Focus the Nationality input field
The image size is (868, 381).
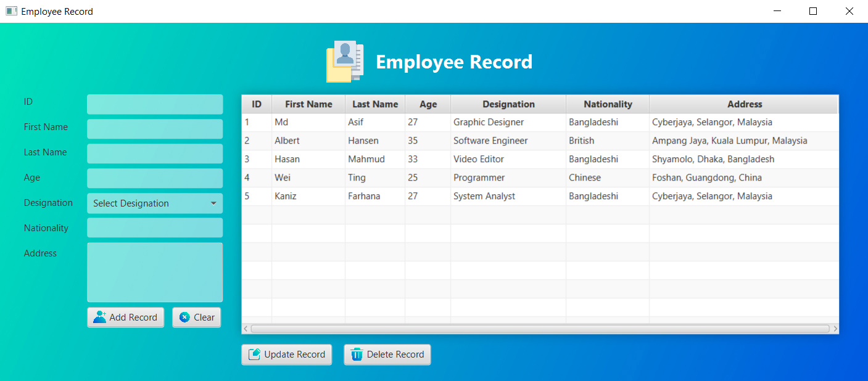tap(155, 227)
